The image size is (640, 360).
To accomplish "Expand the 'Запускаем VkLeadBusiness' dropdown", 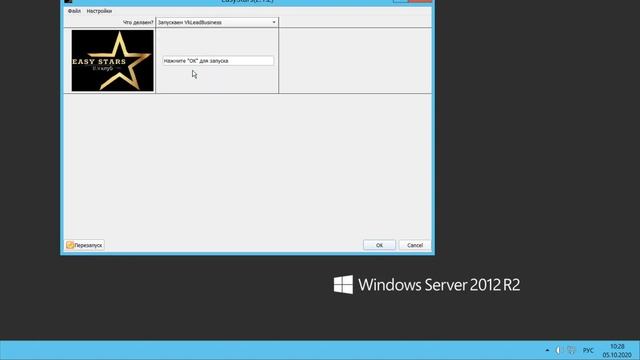I will pyautogui.click(x=217, y=22).
